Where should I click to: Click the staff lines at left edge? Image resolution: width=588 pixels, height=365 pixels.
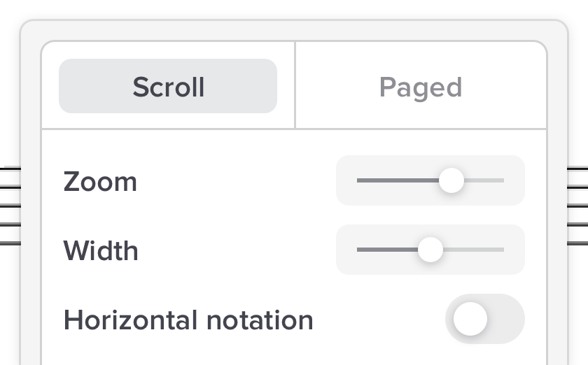(x=10, y=206)
